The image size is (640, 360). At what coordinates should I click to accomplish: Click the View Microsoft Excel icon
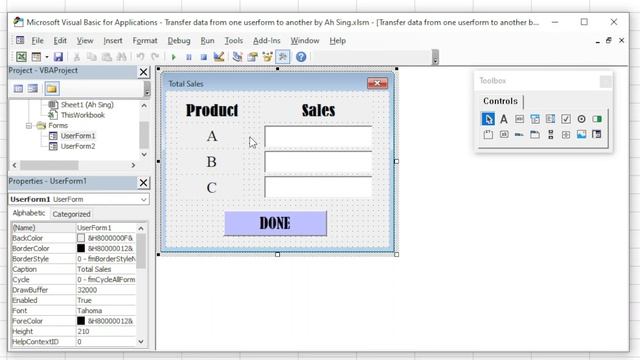tap(21, 57)
